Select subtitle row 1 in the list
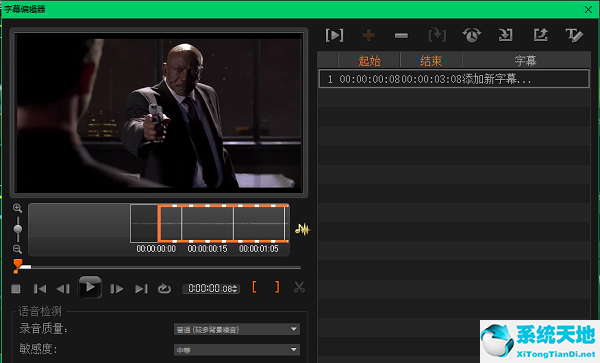Viewport: 600px width, 363px height. coord(454,79)
